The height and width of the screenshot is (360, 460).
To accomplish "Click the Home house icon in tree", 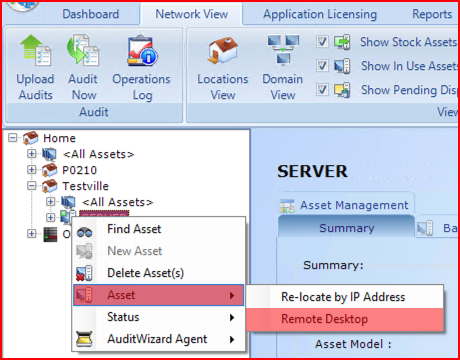I will click(30, 138).
